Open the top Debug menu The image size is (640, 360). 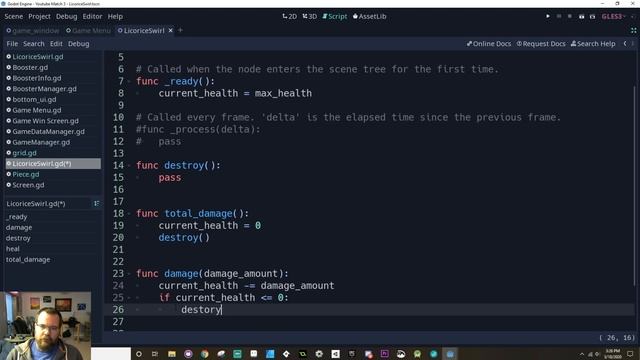(67, 16)
